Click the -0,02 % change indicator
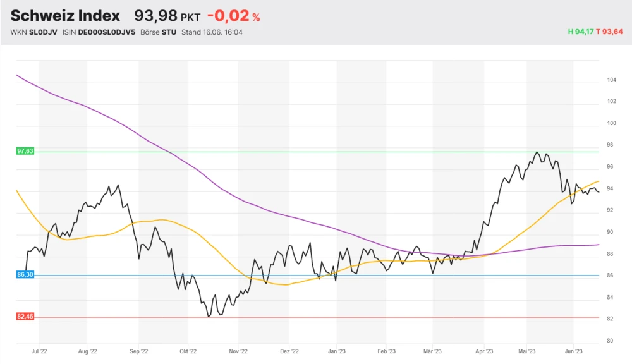632x364 pixels. [233, 16]
